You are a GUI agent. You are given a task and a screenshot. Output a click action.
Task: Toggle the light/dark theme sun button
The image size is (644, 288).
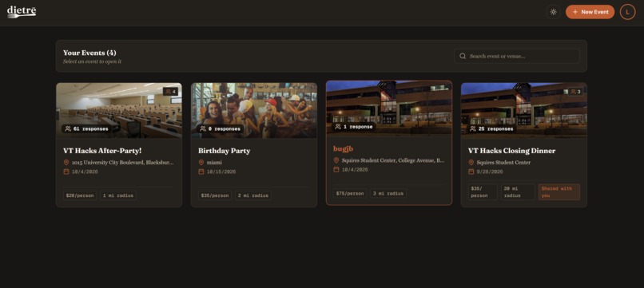(553, 12)
